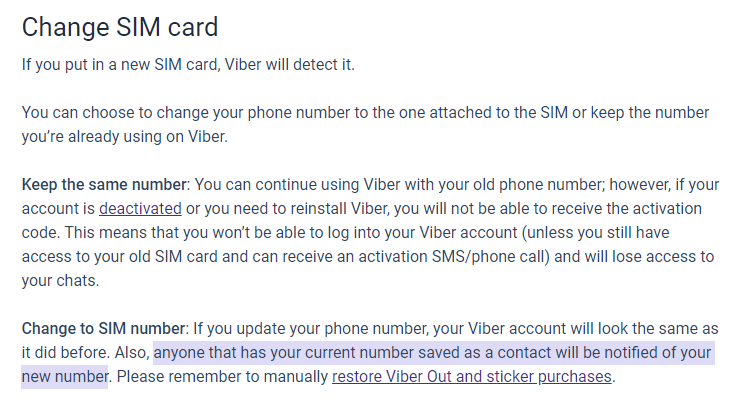Click the sentence "Viber will detect it"

[x=289, y=64]
